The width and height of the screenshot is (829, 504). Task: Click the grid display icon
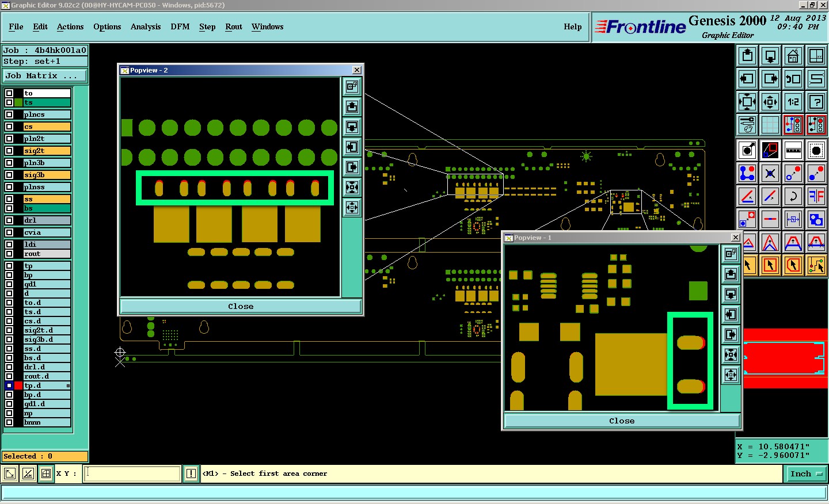[x=770, y=125]
